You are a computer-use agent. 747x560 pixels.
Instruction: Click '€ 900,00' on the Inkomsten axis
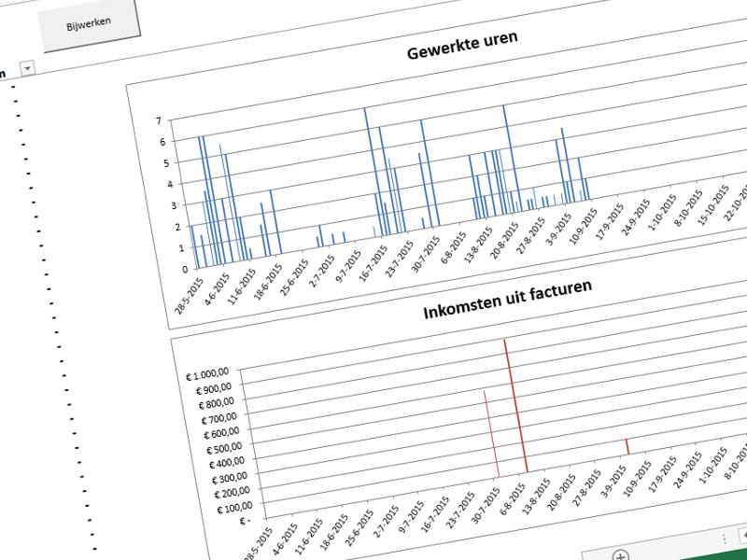[x=214, y=388]
